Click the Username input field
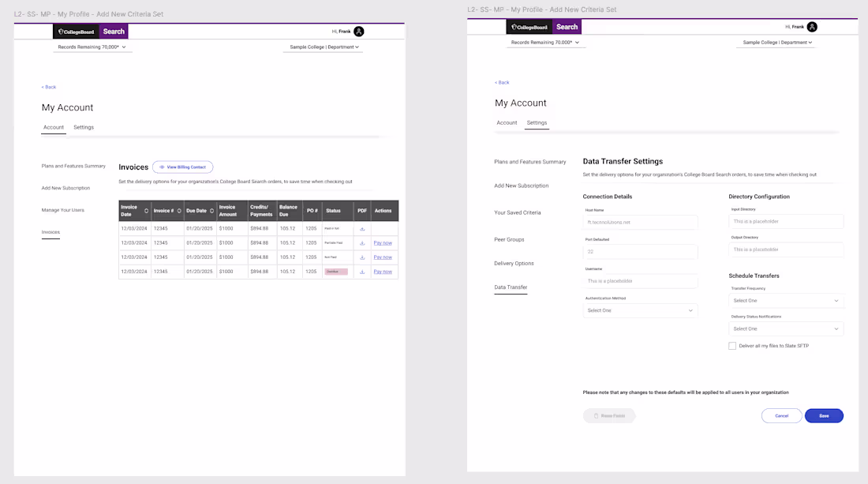 click(x=640, y=281)
